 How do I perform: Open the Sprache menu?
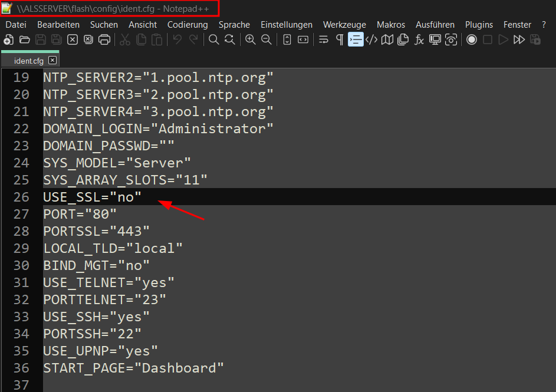[235, 25]
